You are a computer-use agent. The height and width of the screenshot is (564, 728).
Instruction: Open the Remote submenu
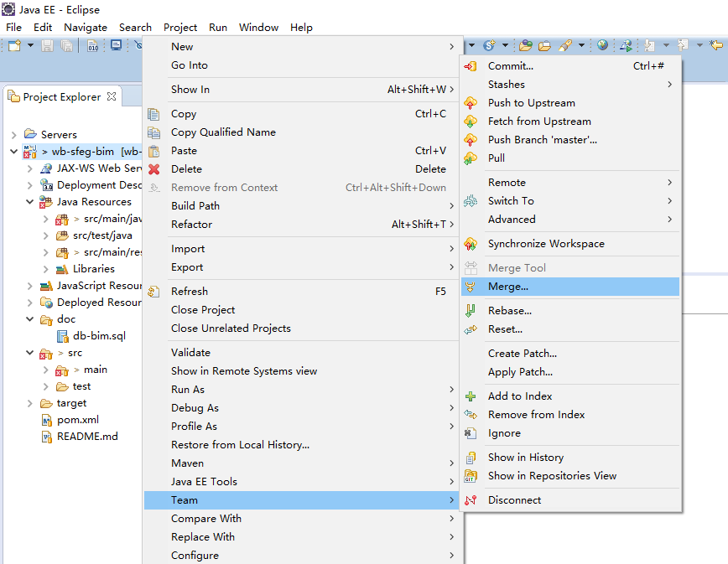(x=570, y=183)
